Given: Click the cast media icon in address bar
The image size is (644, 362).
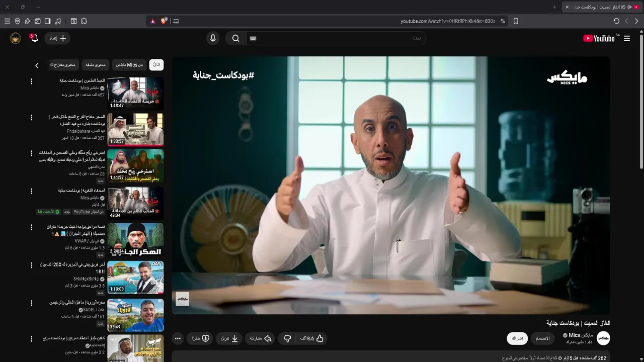Looking at the screenshot, I should [176, 21].
